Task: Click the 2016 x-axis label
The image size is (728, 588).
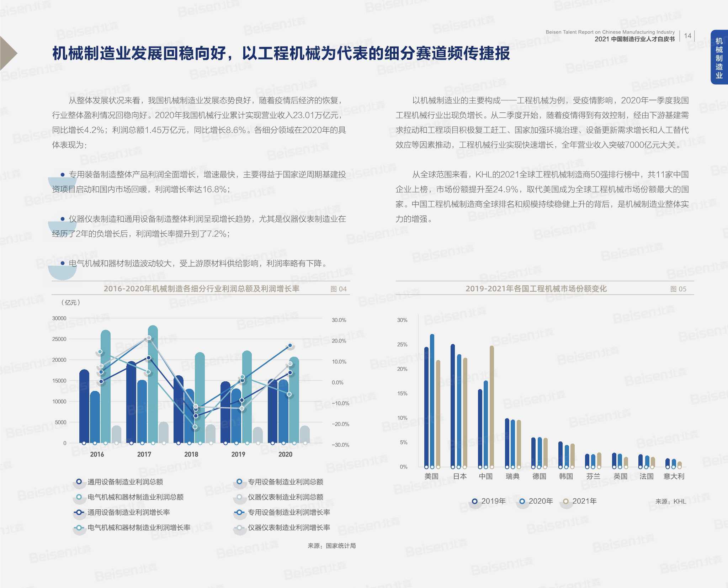Action: tap(97, 454)
